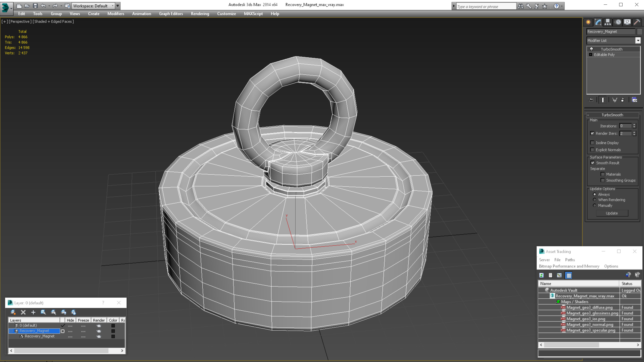Viewport: 644px width, 362px height.
Task: Select the When Rendering radio button
Action: coord(595,200)
